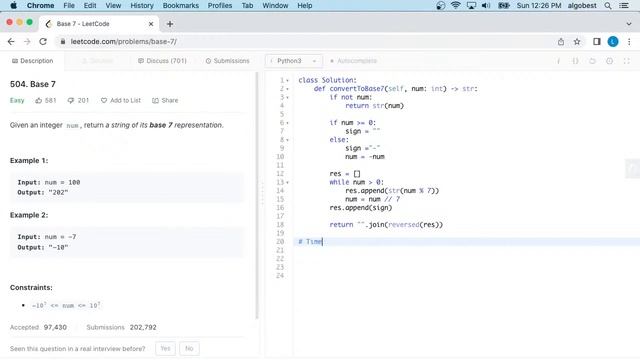Click the site lock icon

tap(62, 42)
